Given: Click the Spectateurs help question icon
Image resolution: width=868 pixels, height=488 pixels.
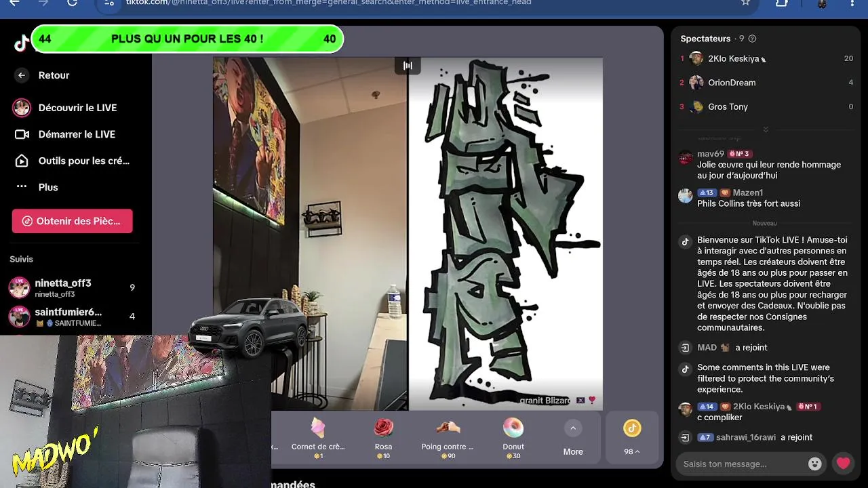Looking at the screenshot, I should [752, 39].
